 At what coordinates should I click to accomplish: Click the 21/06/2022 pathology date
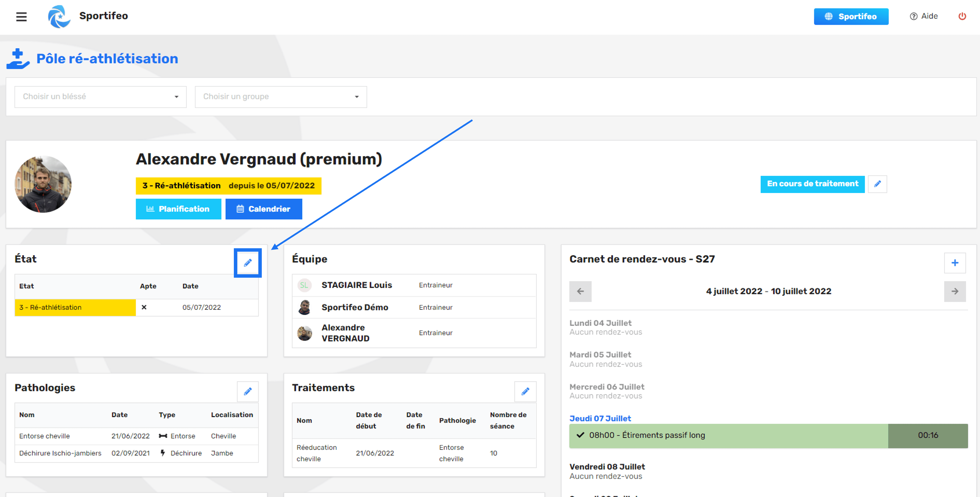pyautogui.click(x=130, y=436)
